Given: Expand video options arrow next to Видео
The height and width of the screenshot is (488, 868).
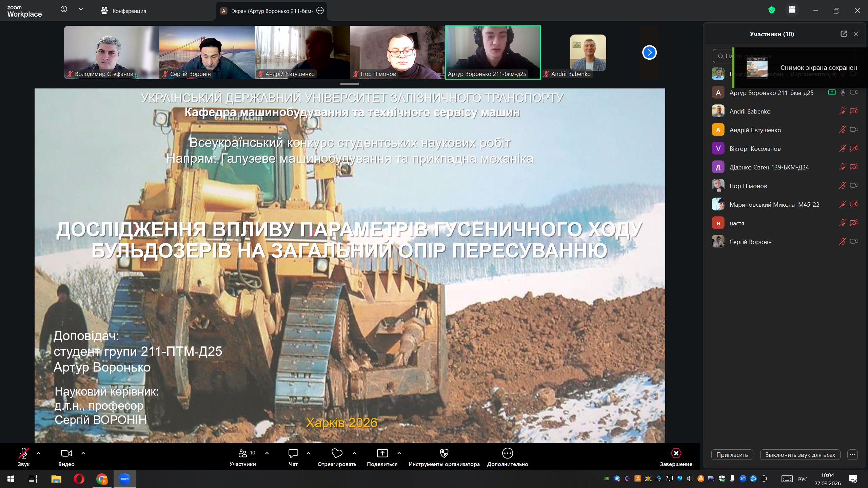Looking at the screenshot, I should 83,453.
